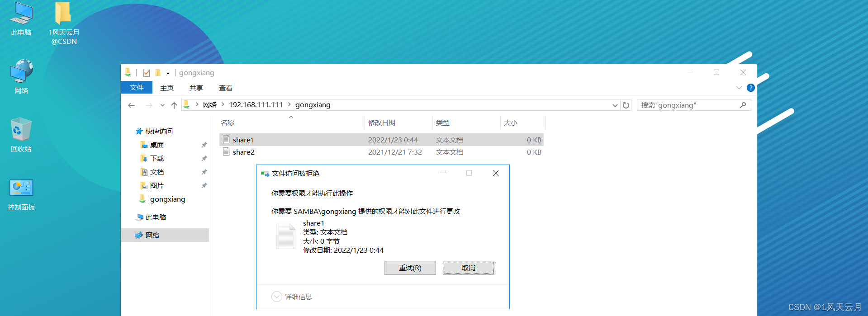Click the file transfer icon in dialog title

click(x=265, y=174)
